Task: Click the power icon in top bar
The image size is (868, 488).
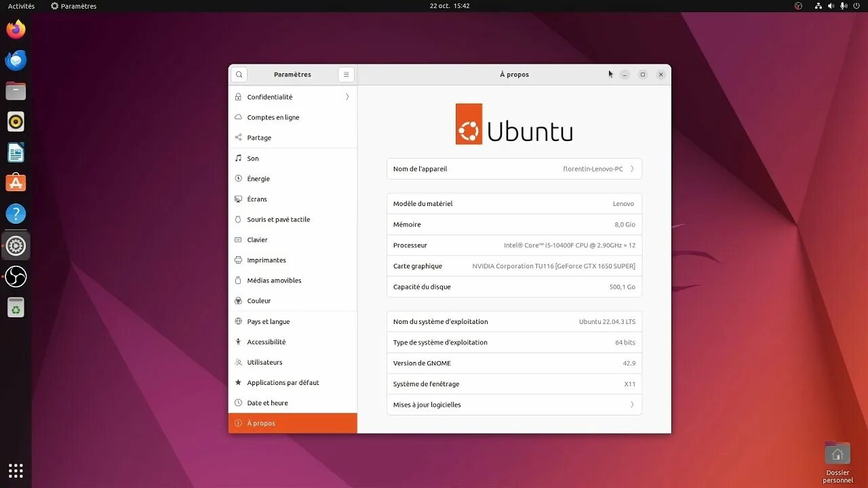Action: pos(856,6)
